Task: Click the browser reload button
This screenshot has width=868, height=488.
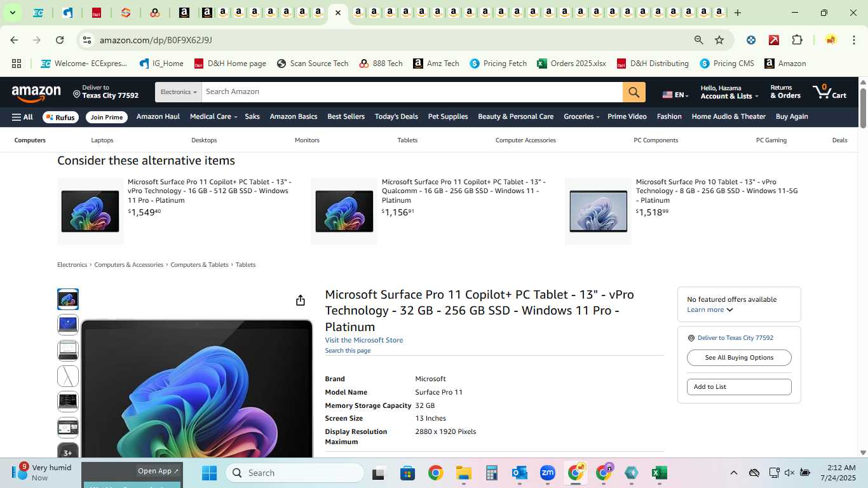Action: pyautogui.click(x=60, y=40)
